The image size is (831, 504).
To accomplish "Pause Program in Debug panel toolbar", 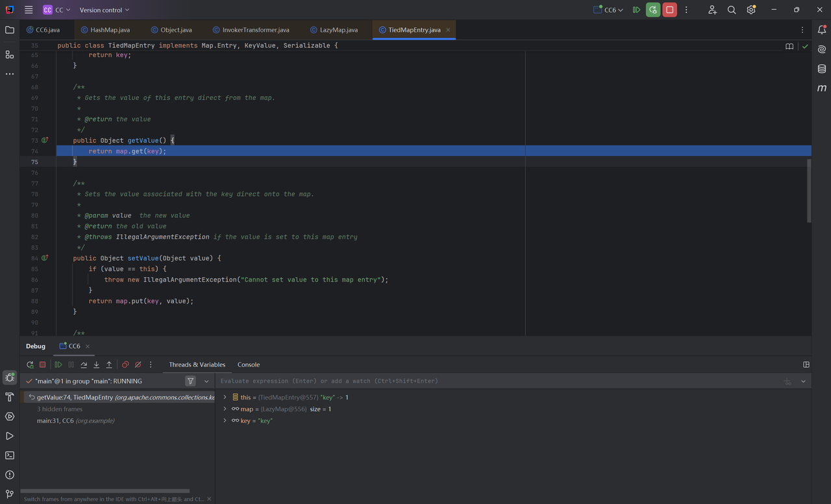I will point(71,365).
